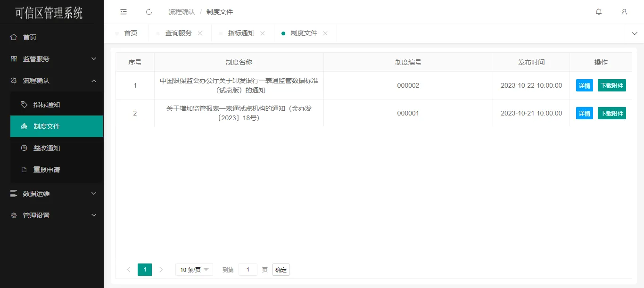Image resolution: width=644 pixels, height=288 pixels.
Task: Open 重报申请 from the sidebar
Action: click(47, 170)
